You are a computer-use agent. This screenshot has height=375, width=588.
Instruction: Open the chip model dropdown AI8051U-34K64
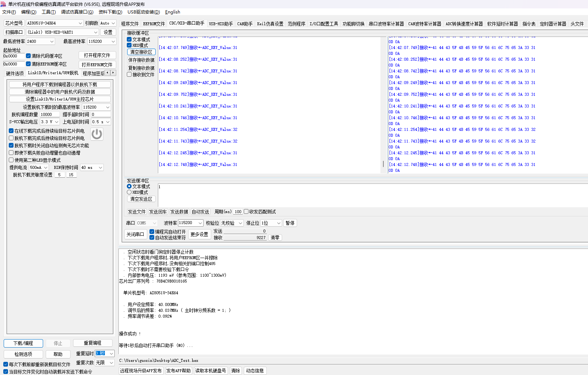[x=55, y=23]
